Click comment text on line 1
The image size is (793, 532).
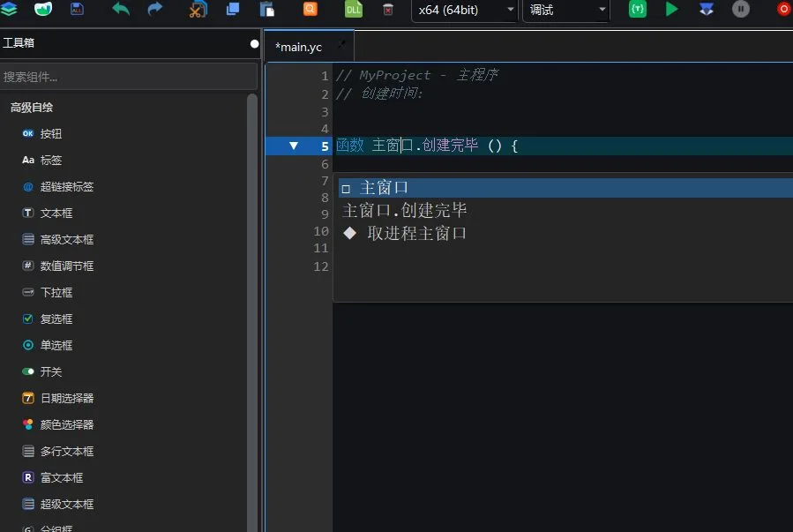[x=417, y=75]
